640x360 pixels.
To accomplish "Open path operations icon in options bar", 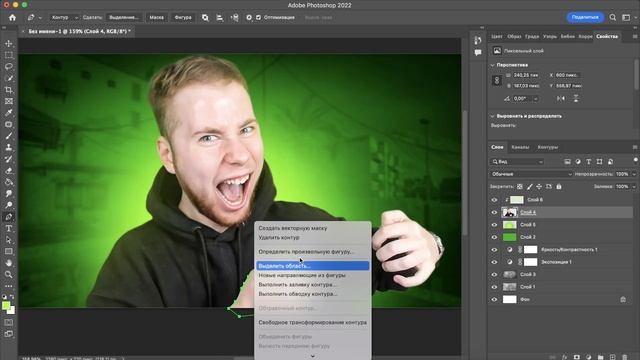I will point(205,18).
